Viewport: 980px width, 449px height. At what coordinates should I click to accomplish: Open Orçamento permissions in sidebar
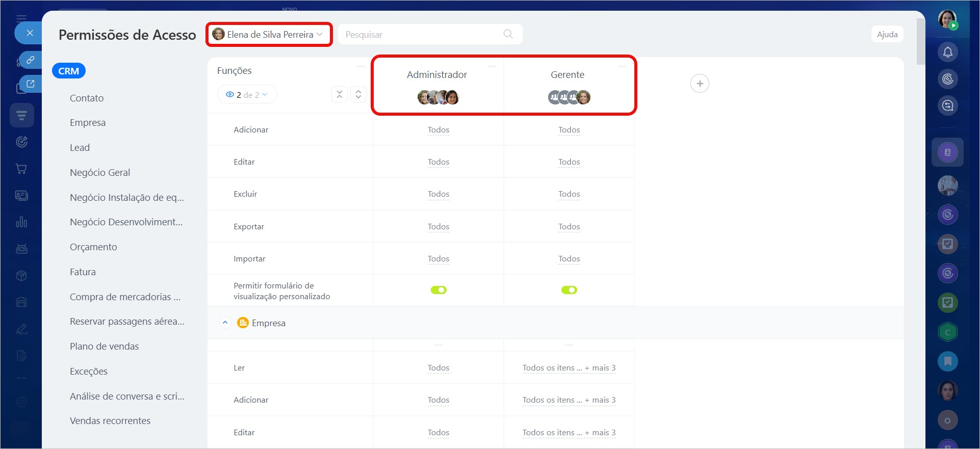(93, 247)
